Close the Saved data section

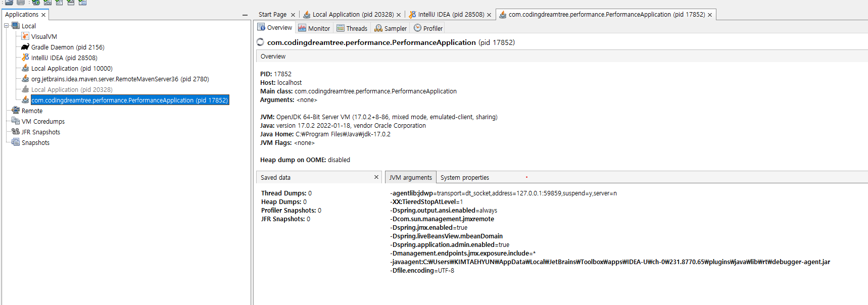pos(376,177)
